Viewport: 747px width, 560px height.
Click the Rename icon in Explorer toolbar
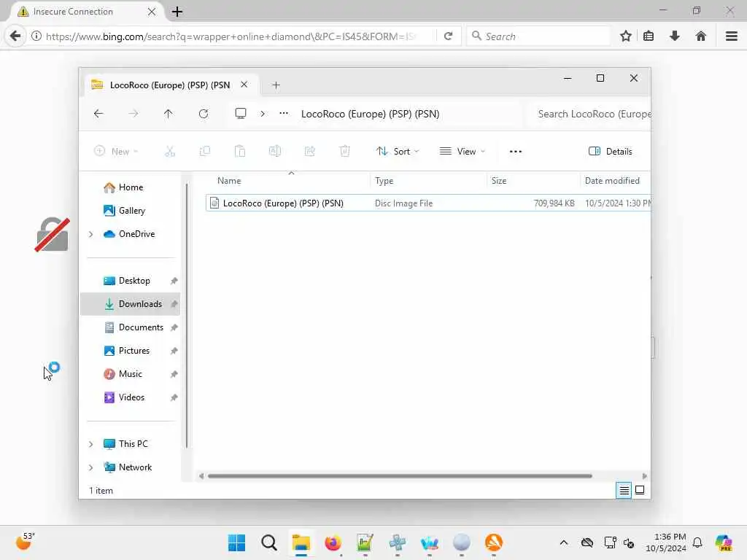click(275, 152)
